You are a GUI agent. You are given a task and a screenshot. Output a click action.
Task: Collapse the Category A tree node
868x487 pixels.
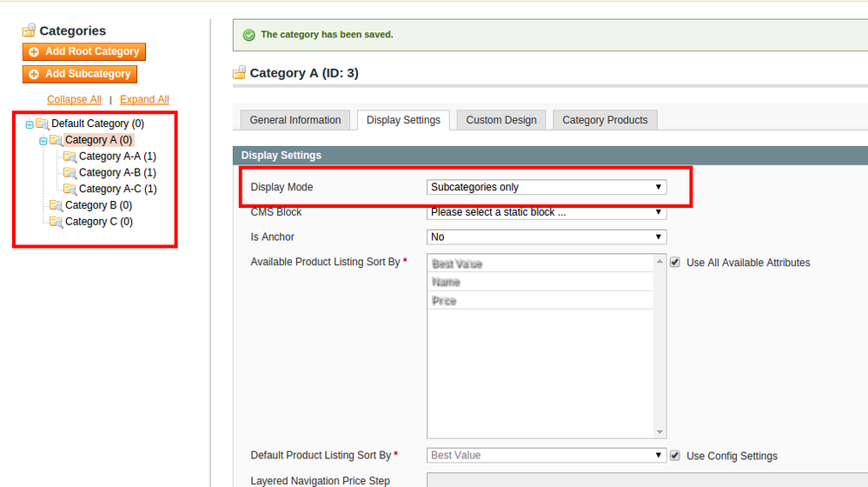(x=43, y=140)
